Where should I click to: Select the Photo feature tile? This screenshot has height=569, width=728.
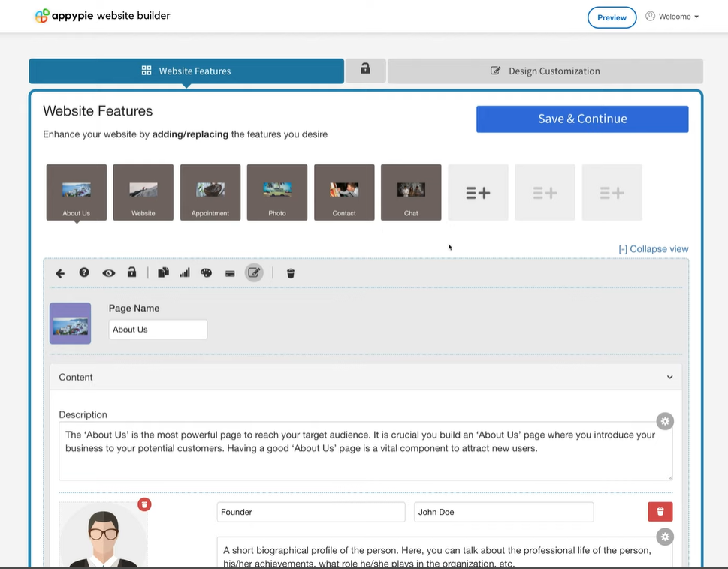click(277, 192)
